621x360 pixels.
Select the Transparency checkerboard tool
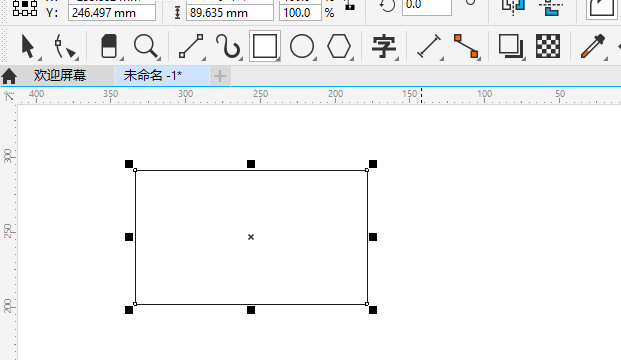pos(548,46)
